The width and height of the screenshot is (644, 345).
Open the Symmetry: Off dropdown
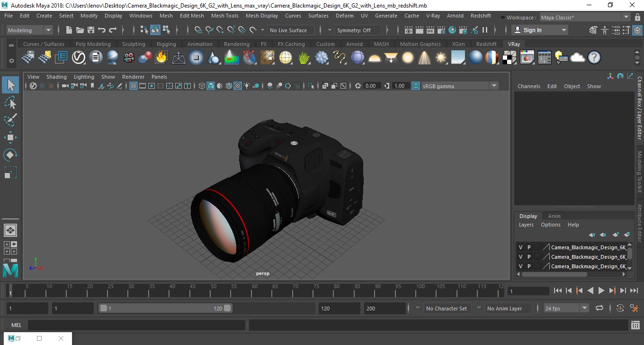pyautogui.click(x=358, y=30)
